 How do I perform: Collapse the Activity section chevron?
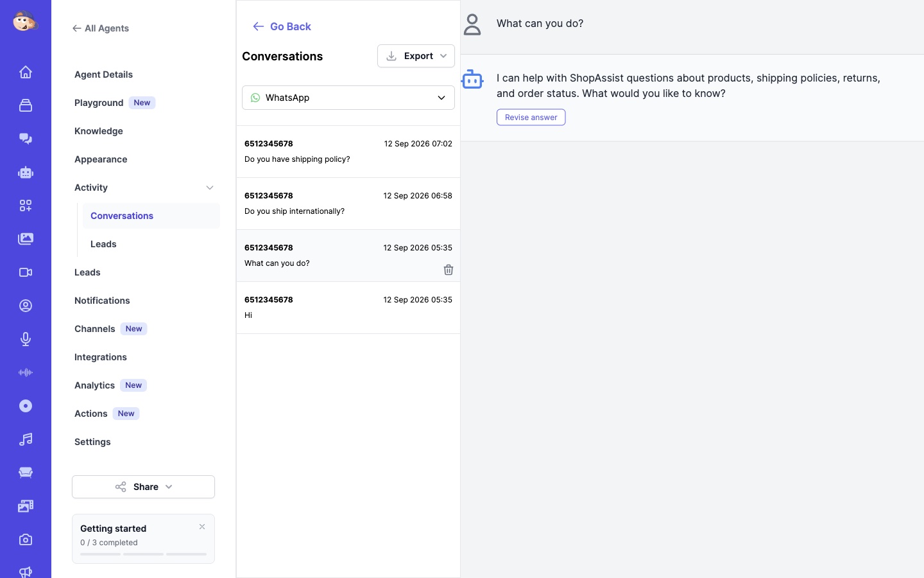pyautogui.click(x=210, y=188)
